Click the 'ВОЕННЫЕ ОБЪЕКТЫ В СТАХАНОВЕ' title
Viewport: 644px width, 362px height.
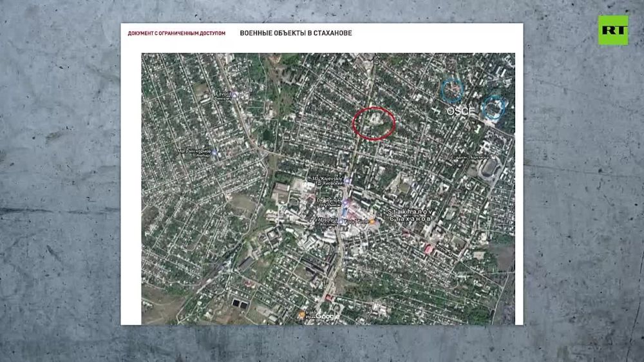click(296, 33)
